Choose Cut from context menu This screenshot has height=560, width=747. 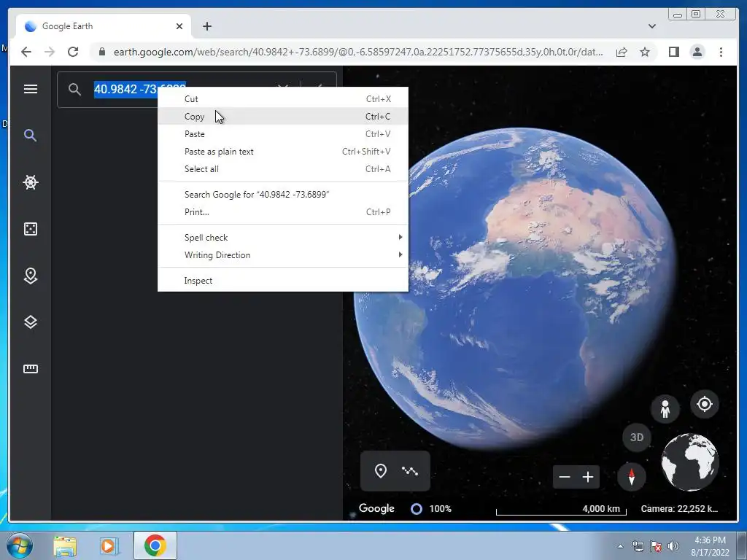coord(283,99)
